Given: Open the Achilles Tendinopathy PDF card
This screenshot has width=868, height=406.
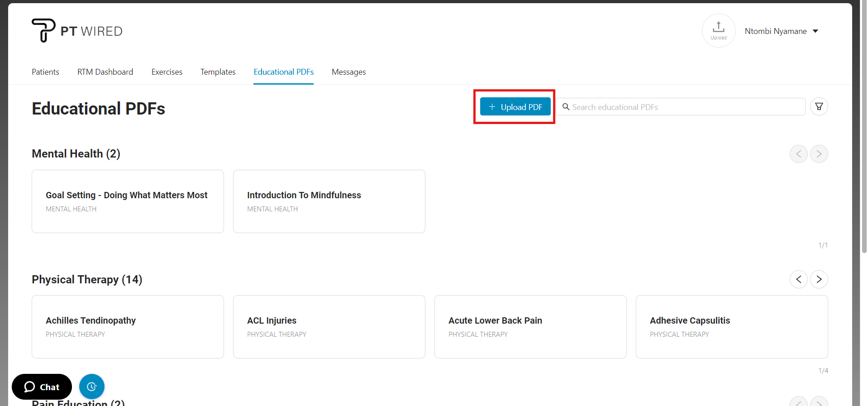Looking at the screenshot, I should [x=128, y=327].
